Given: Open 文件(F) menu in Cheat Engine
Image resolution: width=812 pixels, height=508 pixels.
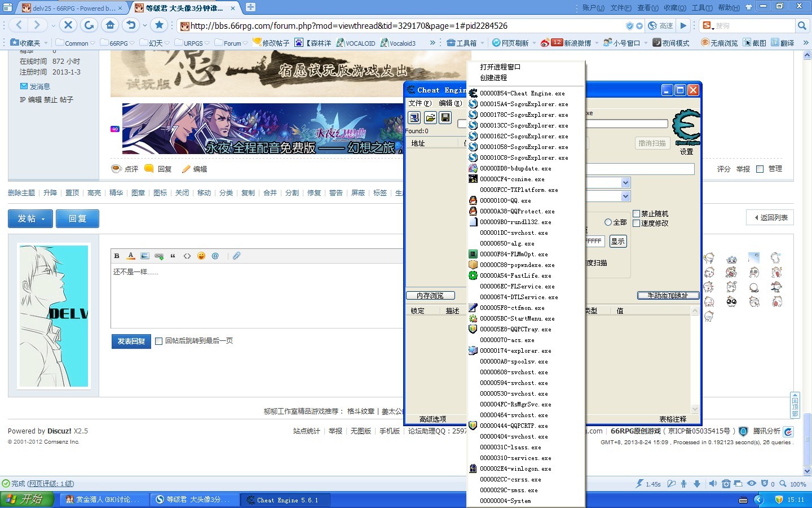Looking at the screenshot, I should click(420, 103).
